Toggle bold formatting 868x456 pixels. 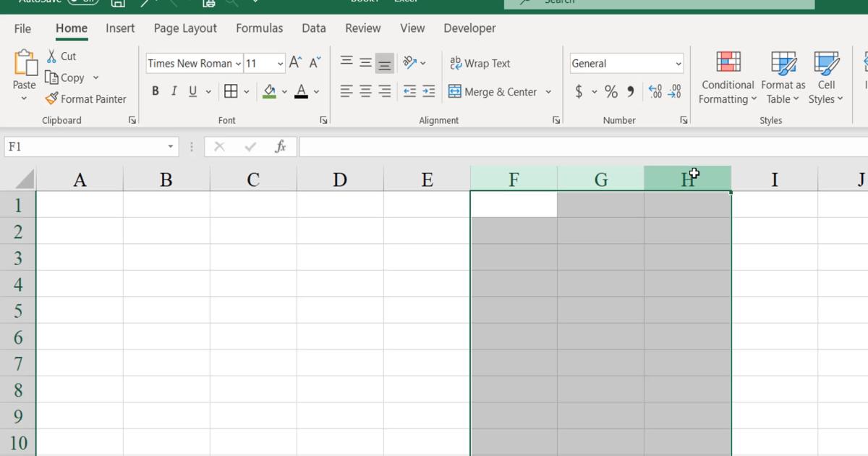tap(155, 90)
